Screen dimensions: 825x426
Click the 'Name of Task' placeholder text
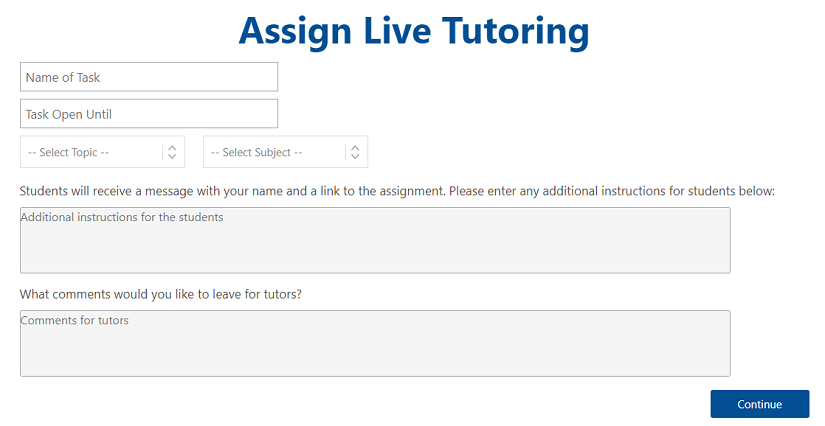tap(63, 77)
